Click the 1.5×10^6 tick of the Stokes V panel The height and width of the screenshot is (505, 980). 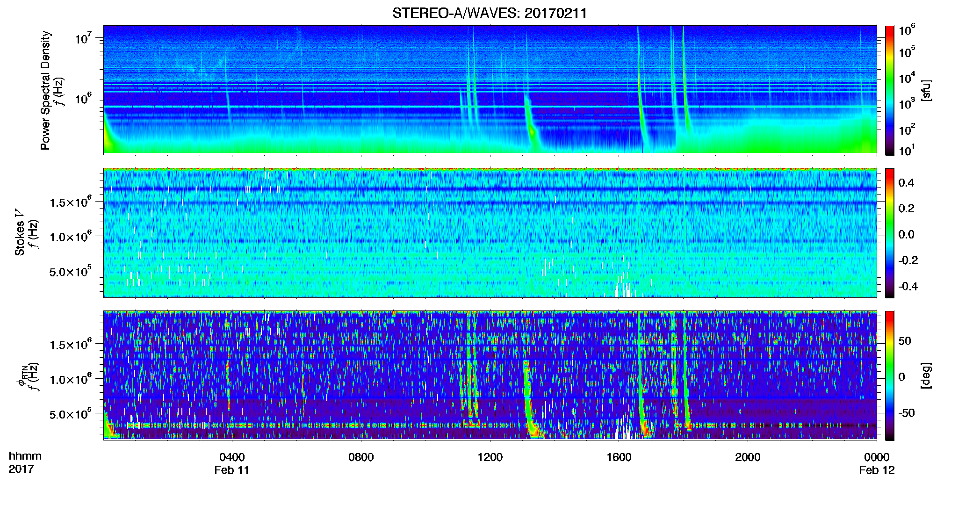coord(71,202)
